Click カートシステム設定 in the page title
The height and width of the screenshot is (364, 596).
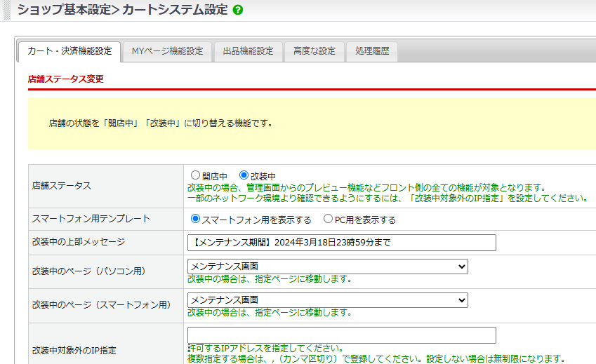point(175,11)
